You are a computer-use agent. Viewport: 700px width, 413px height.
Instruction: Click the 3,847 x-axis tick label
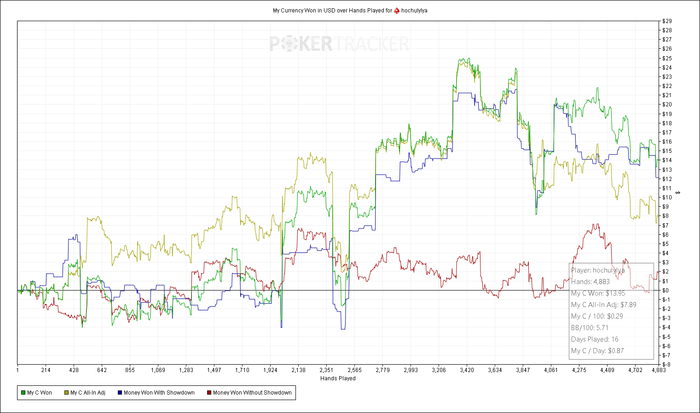[523, 370]
